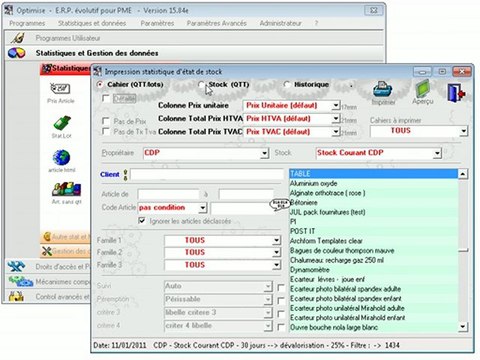480x360 pixels.
Task: Click the Programmes Utilisateur feather icon
Action: 17,38
